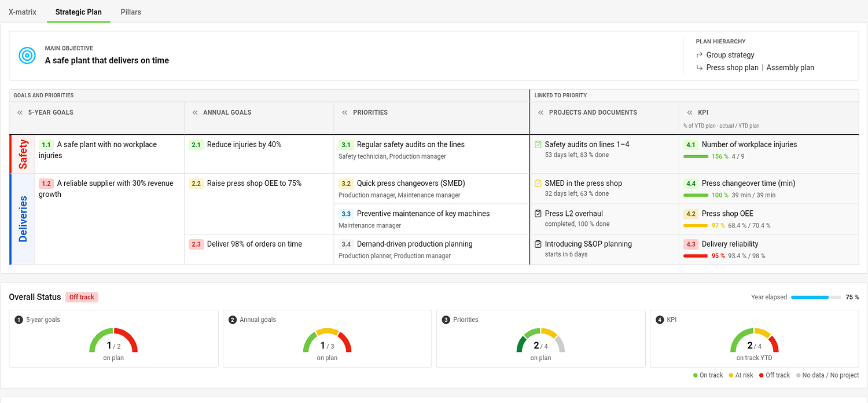Click the blue Deliveries pillar label
868x403 pixels.
click(23, 219)
